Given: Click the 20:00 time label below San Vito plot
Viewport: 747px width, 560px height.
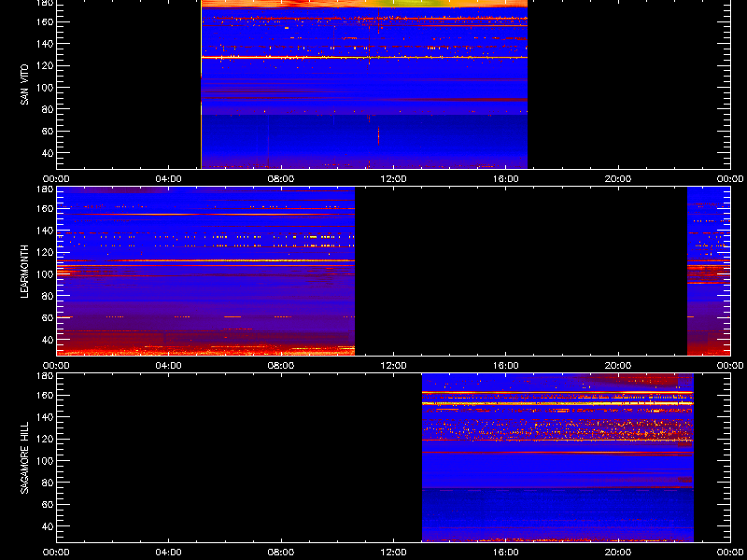Looking at the screenshot, I should (x=618, y=179).
